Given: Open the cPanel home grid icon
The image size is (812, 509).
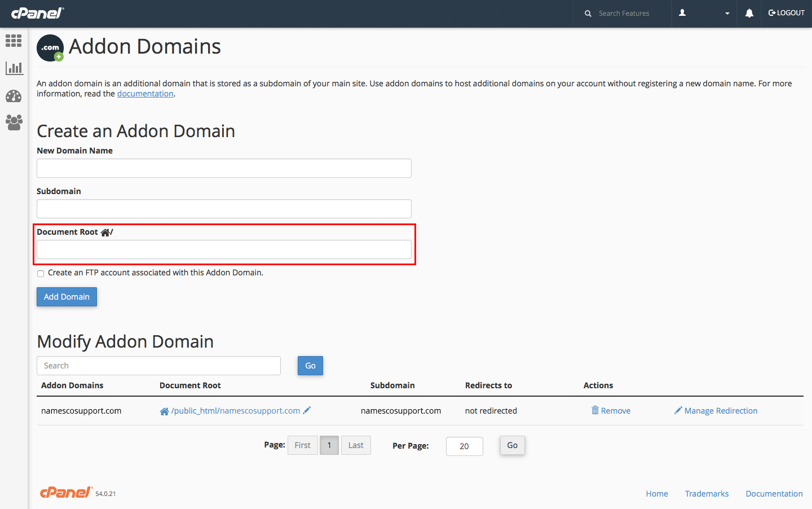Looking at the screenshot, I should click(14, 41).
